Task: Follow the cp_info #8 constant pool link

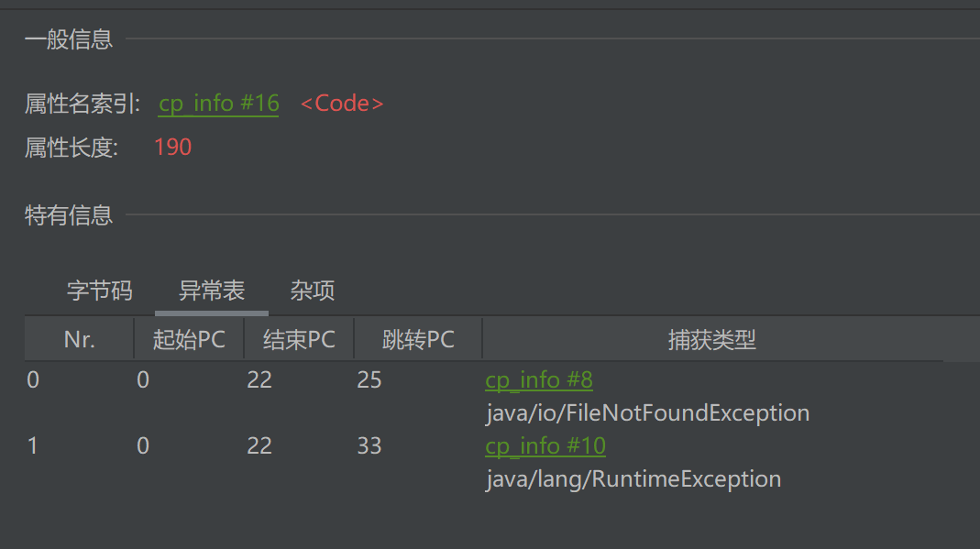Action: (x=538, y=379)
